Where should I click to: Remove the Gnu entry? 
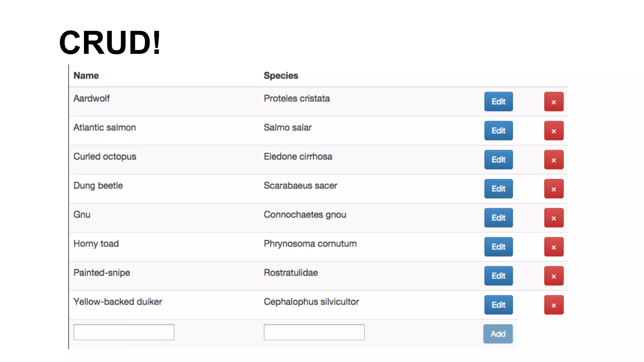point(553,218)
